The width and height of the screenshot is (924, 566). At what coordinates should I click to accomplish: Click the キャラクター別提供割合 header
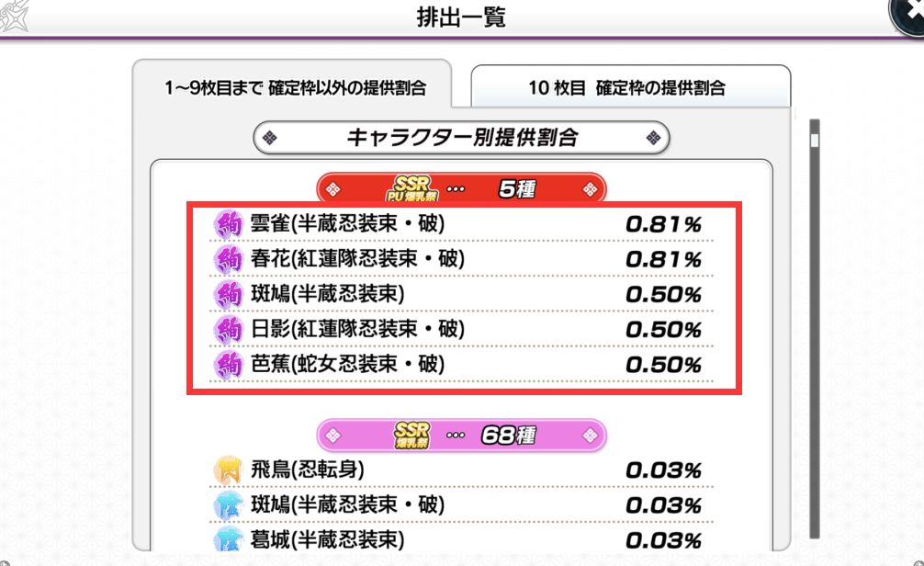[461, 138]
